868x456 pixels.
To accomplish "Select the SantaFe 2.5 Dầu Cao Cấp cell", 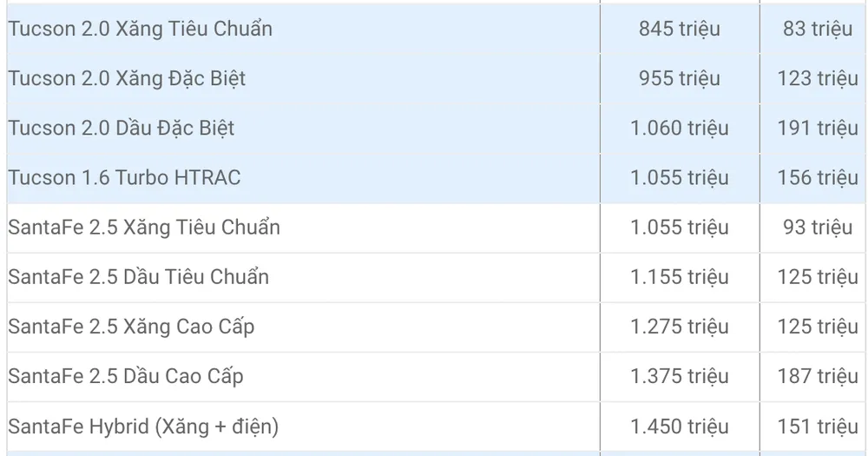I will (x=126, y=376).
